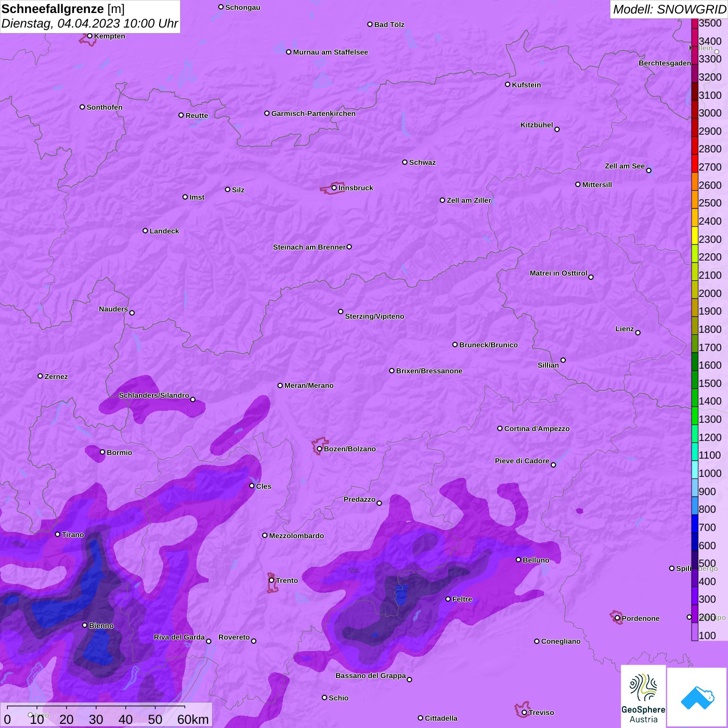The width and height of the screenshot is (728, 728).
Task: Click the Meran/Merano label
Action: click(309, 385)
